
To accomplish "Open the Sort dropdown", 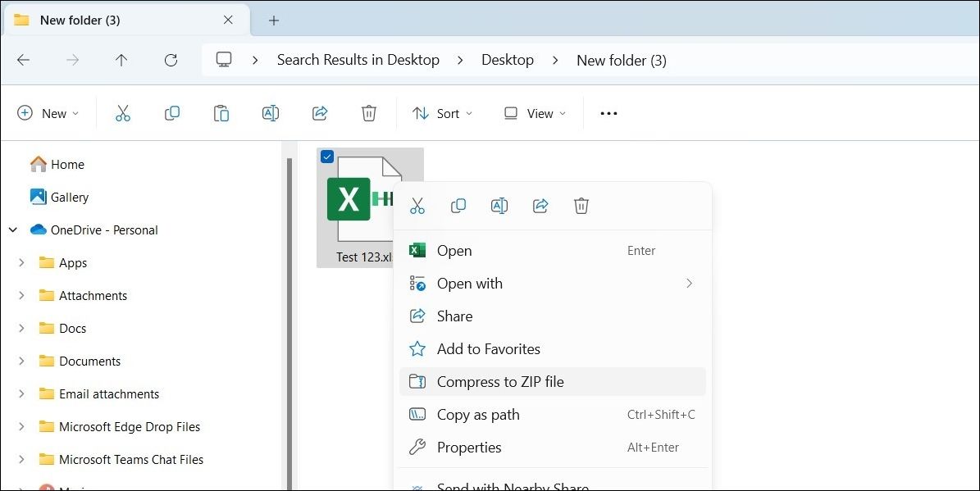I will (x=442, y=112).
